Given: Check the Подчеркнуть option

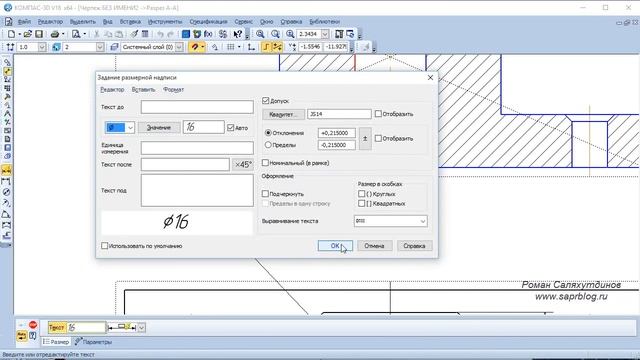Looking at the screenshot, I should click(x=265, y=194).
